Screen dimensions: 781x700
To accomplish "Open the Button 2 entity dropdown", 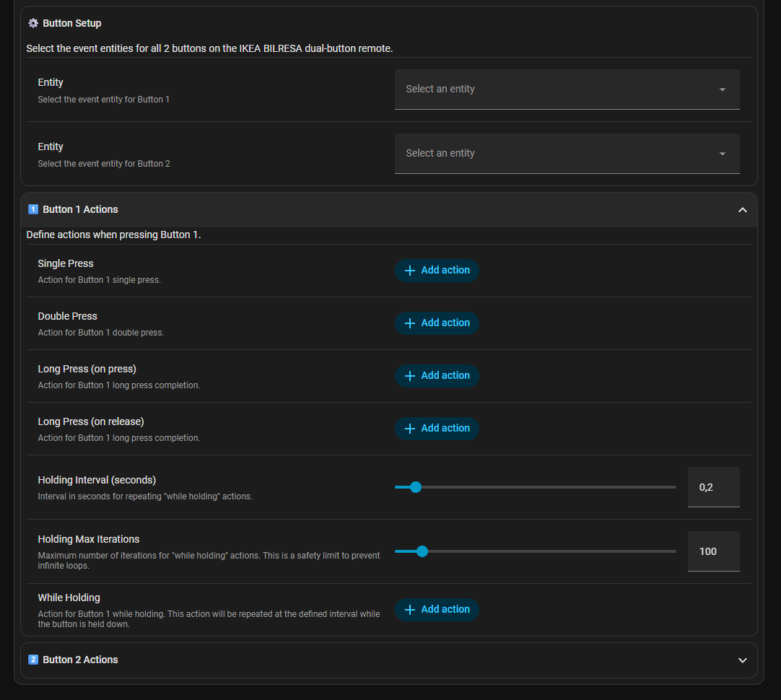I will point(567,154).
